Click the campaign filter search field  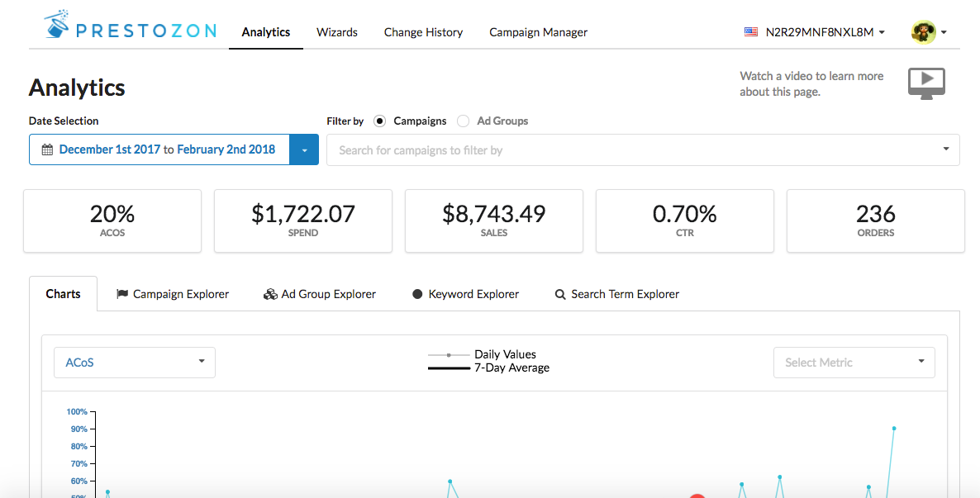pyautogui.click(x=578, y=149)
